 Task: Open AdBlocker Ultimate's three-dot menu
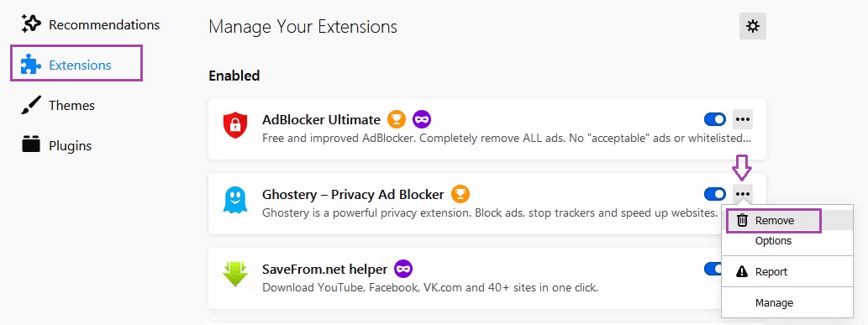[x=742, y=119]
